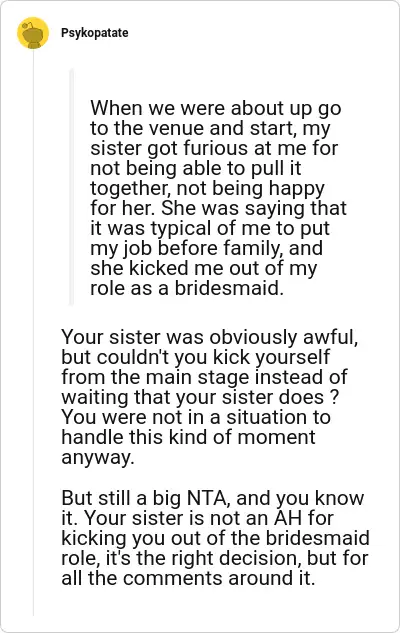Click the word 'anyway.' ending the second paragraph
400x633 pixels.
(97, 458)
